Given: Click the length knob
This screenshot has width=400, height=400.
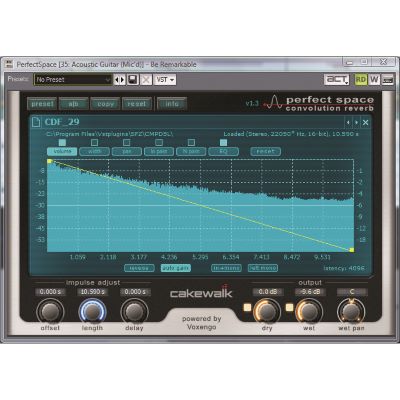Looking at the screenshot, I should (92, 311).
